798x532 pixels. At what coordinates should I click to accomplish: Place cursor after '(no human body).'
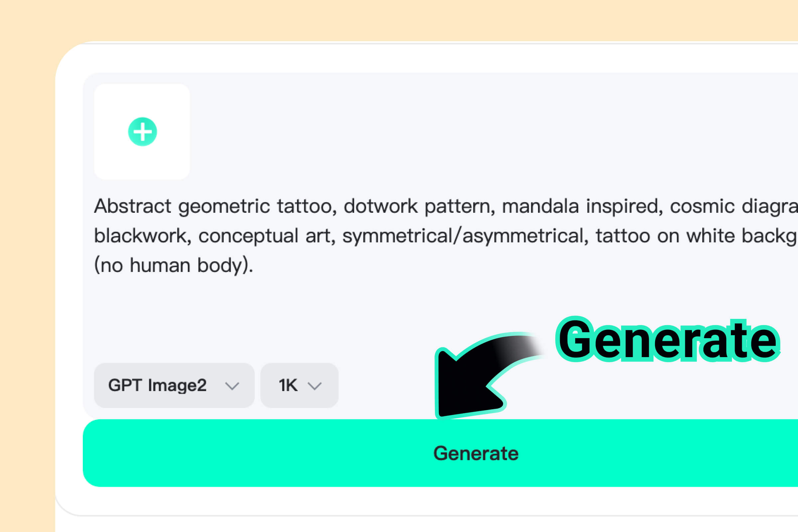coord(254,265)
